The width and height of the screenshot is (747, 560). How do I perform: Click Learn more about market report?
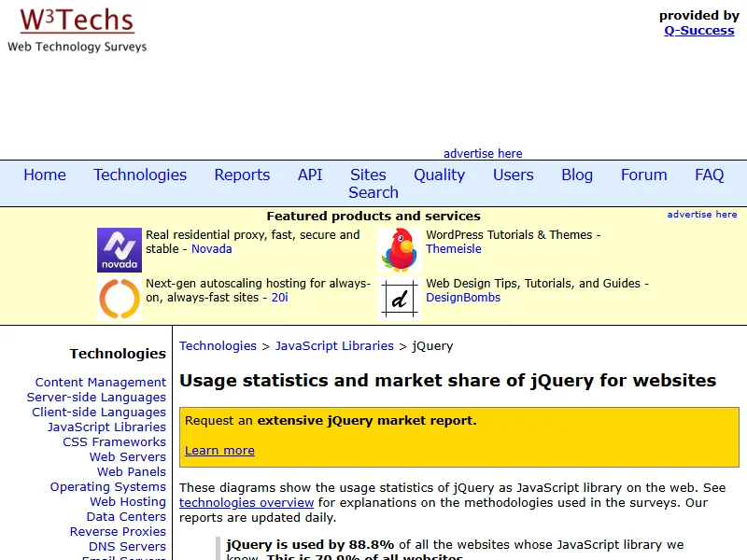(x=219, y=450)
